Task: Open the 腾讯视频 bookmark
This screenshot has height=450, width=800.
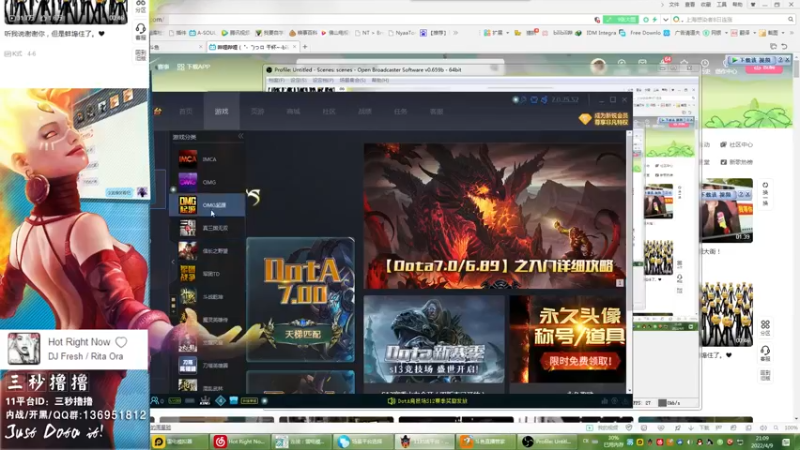Action: 235,33
